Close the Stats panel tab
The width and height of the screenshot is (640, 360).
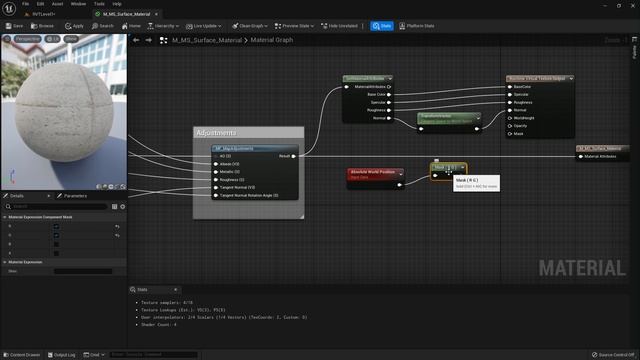pyautogui.click(x=176, y=289)
